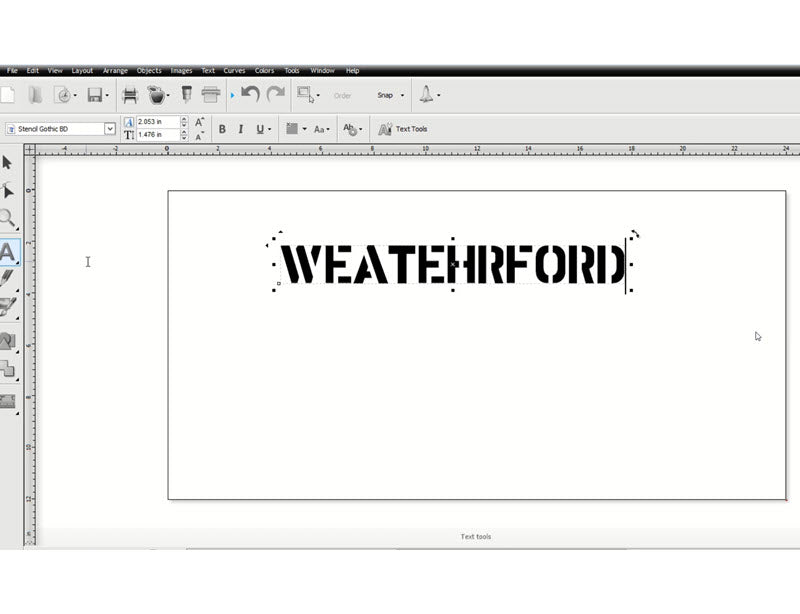Screen dimensions: 800x614
Task: Open the Colors menu
Action: click(264, 70)
